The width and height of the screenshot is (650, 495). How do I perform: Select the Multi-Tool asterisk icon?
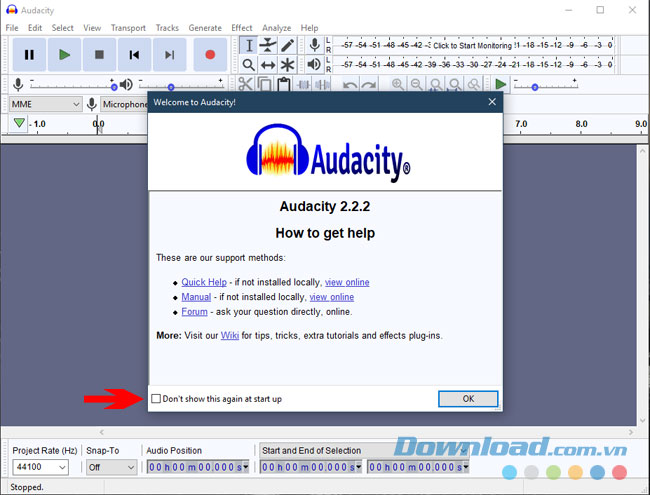point(287,65)
